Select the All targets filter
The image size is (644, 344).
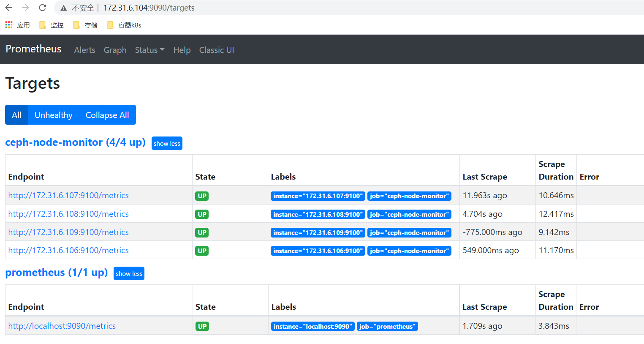[x=16, y=115]
